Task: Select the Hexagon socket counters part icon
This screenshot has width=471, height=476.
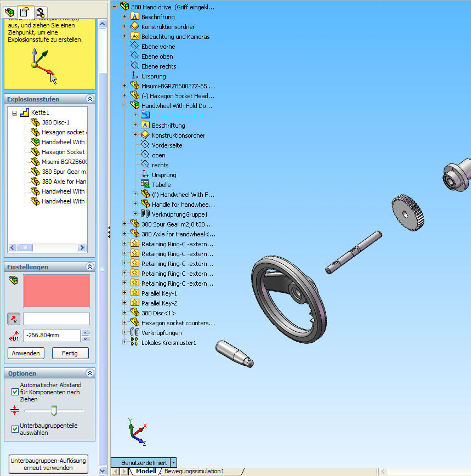Action: point(135,322)
